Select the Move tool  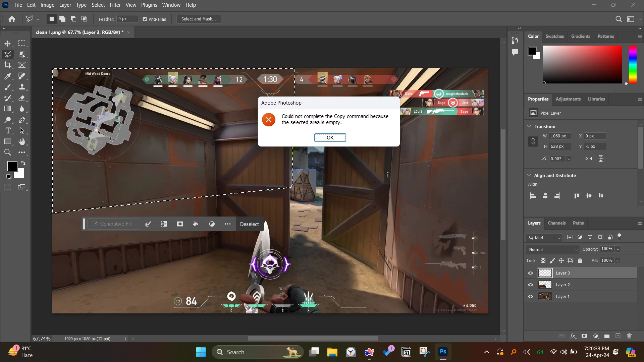click(7, 44)
